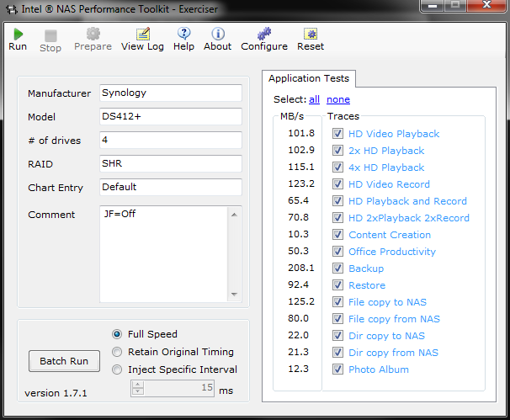Toggle the 2x HD Playback checkbox

pos(337,151)
